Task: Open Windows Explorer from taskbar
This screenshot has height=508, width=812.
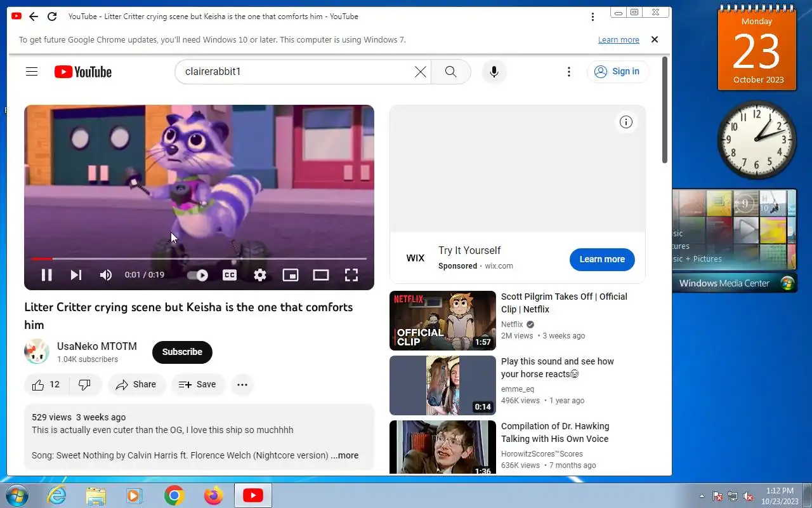Action: [x=96, y=495]
